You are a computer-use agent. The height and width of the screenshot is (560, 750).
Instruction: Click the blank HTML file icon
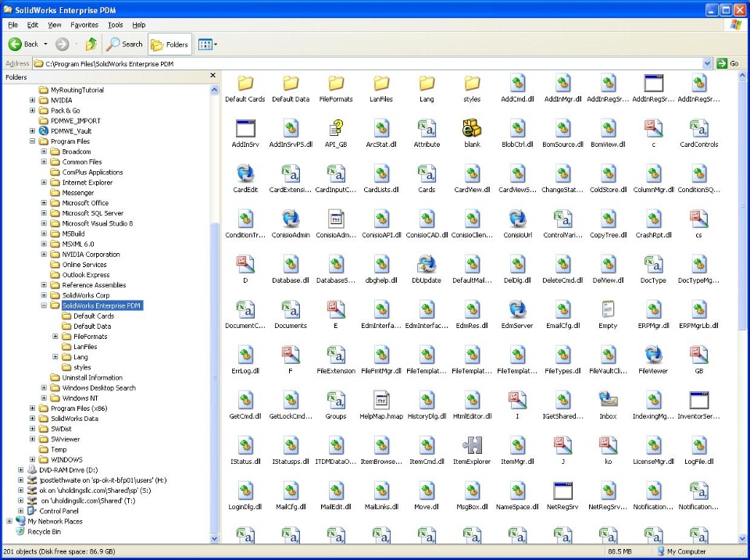point(472,129)
